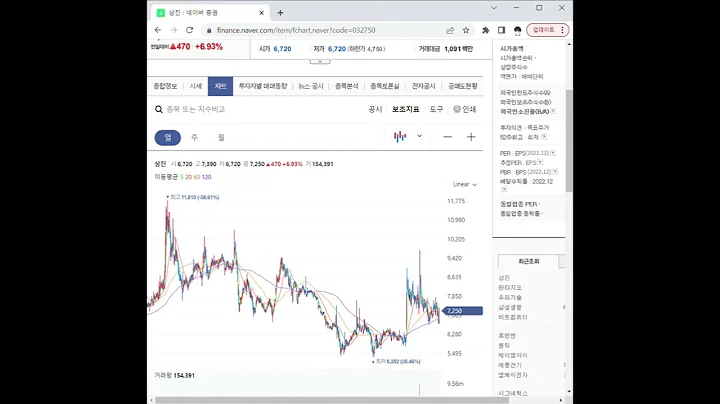Click the 52주최고 최저 info arrow icon

point(544,137)
